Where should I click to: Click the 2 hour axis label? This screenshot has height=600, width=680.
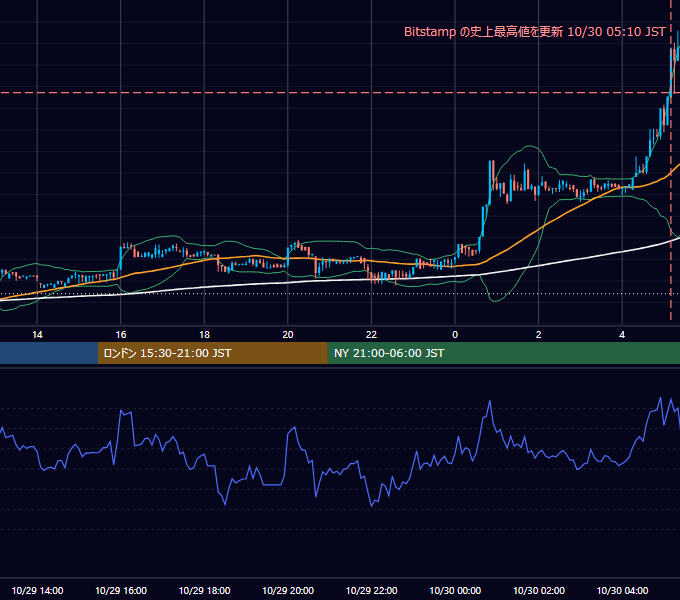click(x=539, y=335)
